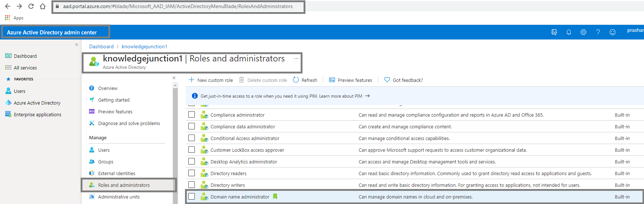This screenshot has width=644, height=204.
Task: Click the Users person icon in favorites
Action: tap(8, 91)
